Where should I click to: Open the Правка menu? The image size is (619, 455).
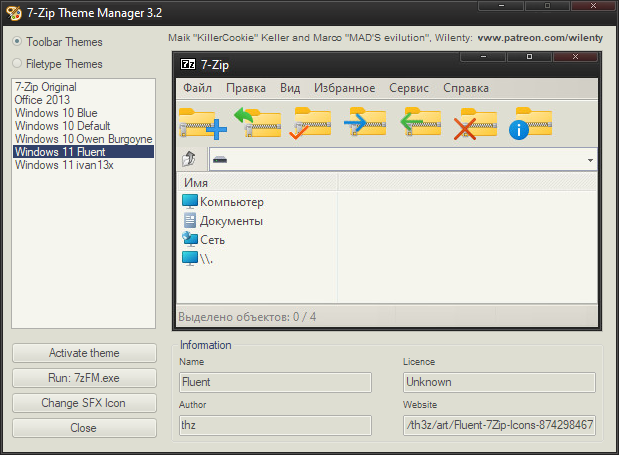click(x=246, y=88)
